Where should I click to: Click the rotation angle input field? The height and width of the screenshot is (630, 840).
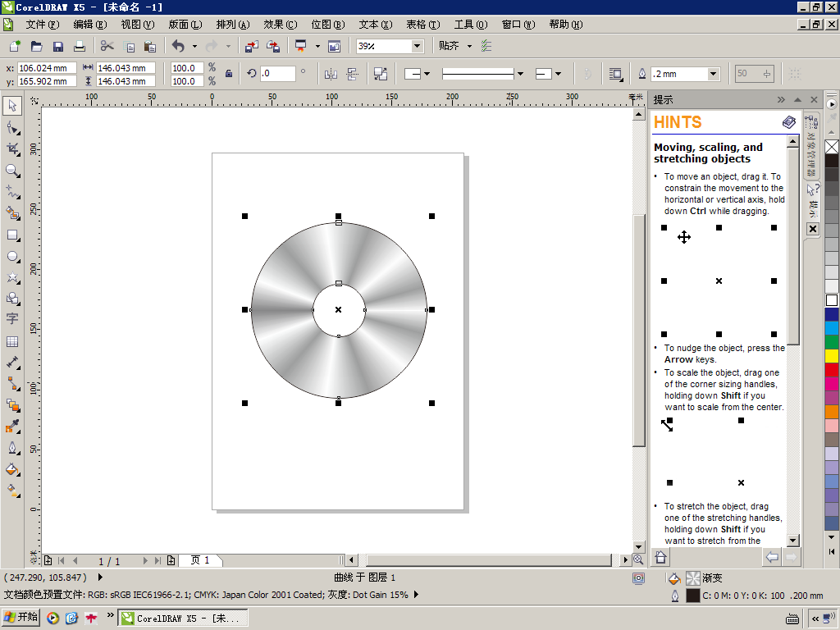tap(277, 74)
